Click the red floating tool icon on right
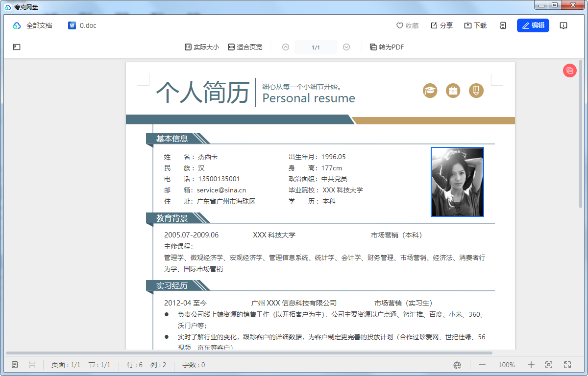 [x=569, y=70]
